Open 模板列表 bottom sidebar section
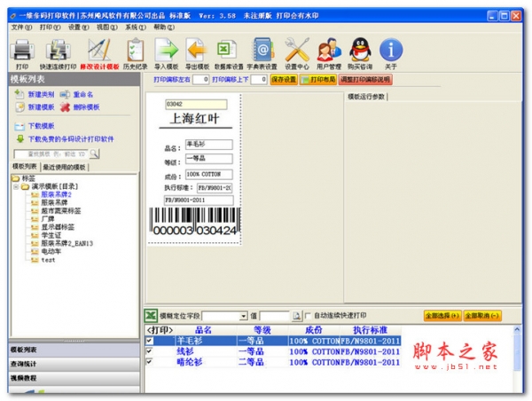The width and height of the screenshot is (532, 401). coord(74,350)
